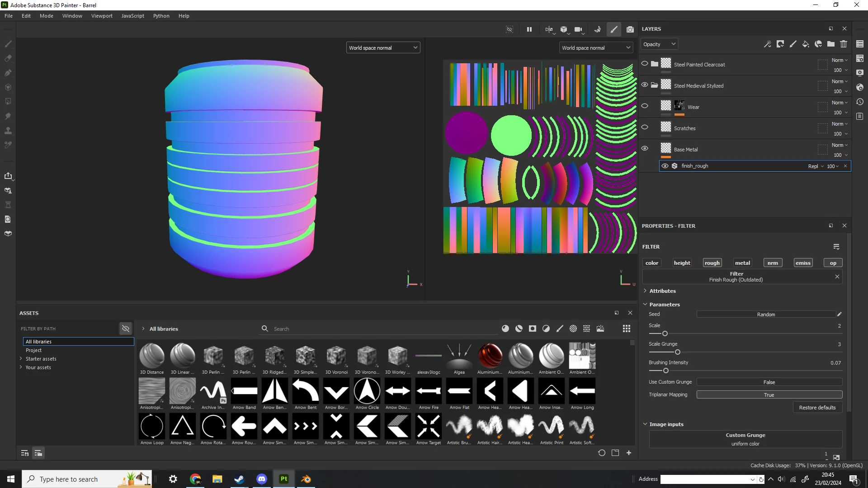The height and width of the screenshot is (488, 868).
Task: Add a fill layer with the bucket icon
Action: click(x=806, y=44)
